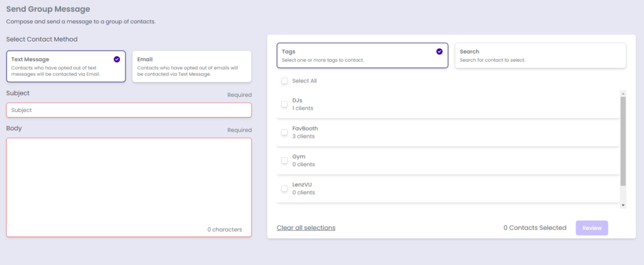Click the tag list scrollbar thumb

(x=623, y=140)
